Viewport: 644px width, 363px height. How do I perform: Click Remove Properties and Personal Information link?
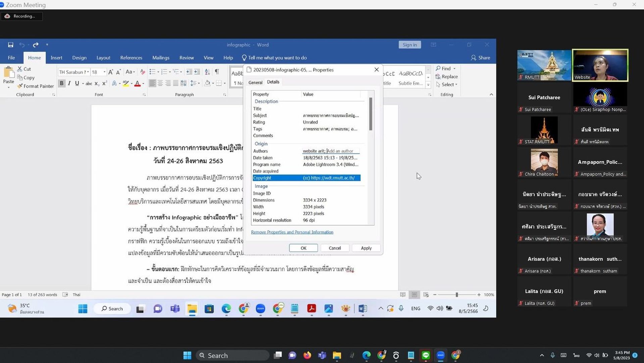292,232
